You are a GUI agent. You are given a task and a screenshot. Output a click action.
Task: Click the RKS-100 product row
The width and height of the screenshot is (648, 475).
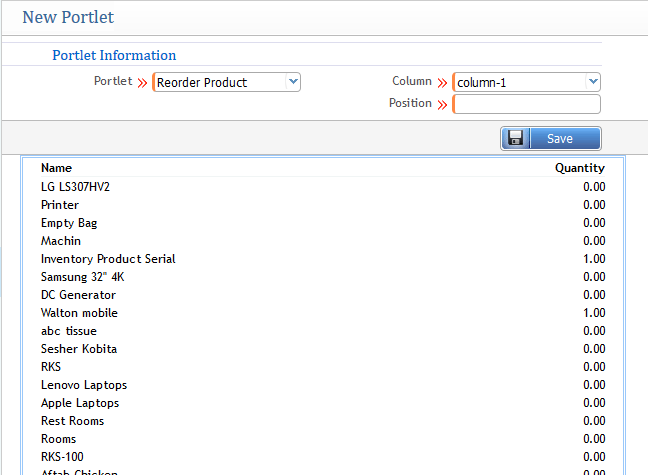coord(63,457)
